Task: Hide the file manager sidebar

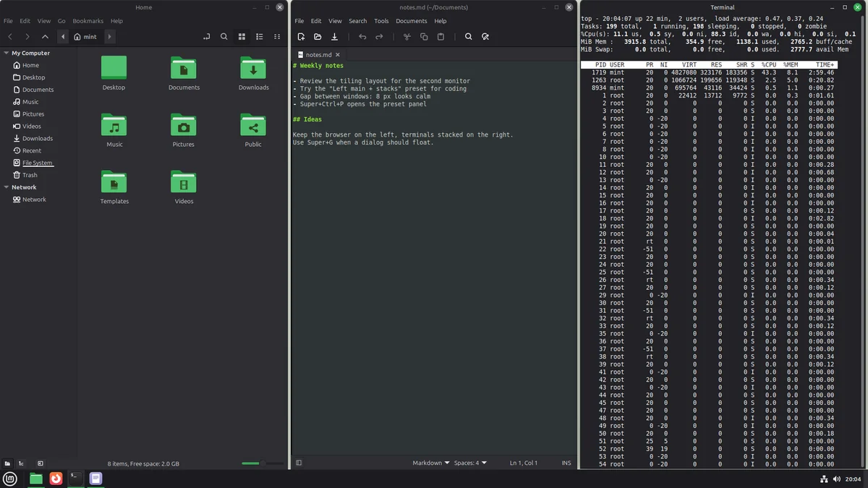Action: click(x=41, y=463)
